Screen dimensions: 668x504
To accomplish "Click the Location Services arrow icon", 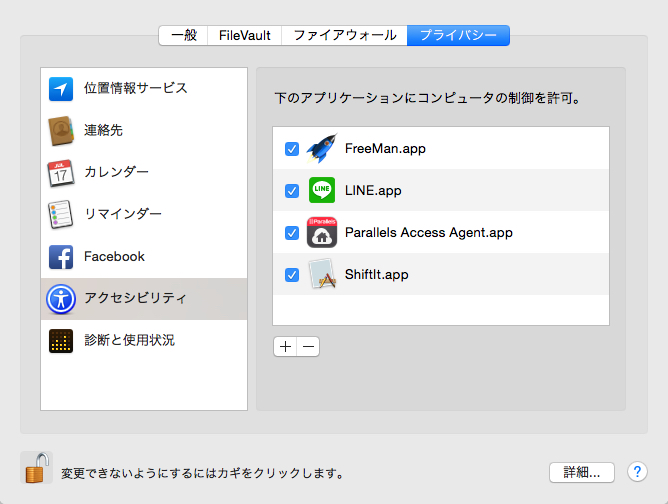I will click(x=61, y=89).
